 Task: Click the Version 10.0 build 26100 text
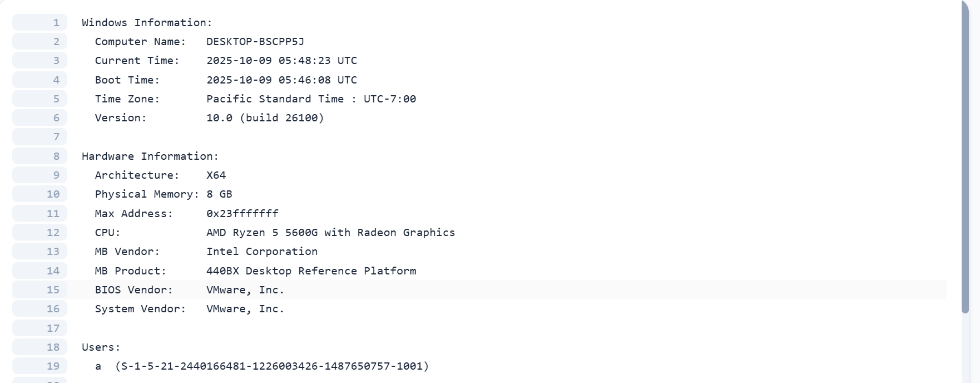tap(265, 118)
